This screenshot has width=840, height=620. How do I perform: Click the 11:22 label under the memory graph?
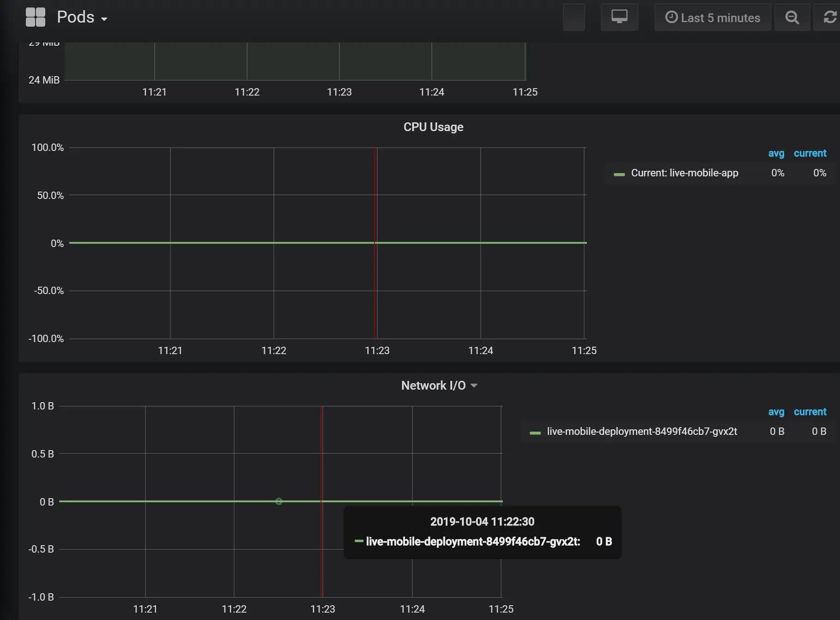click(x=247, y=92)
